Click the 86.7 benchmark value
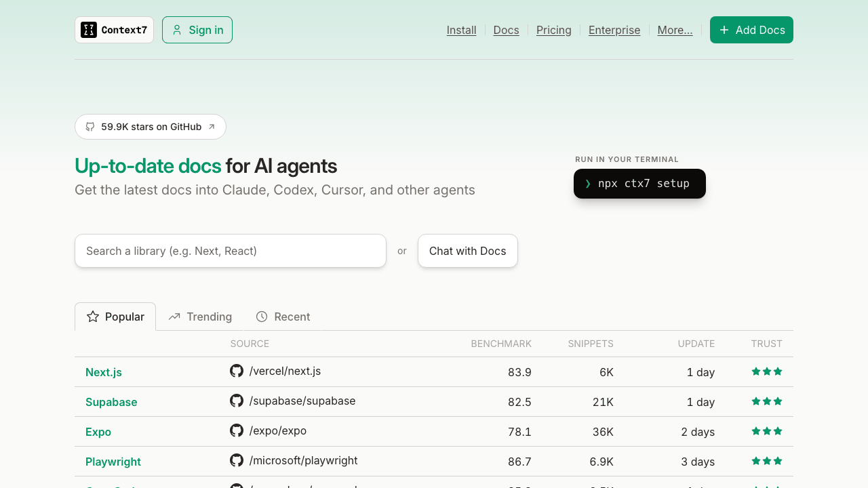868x488 pixels. coord(519,462)
